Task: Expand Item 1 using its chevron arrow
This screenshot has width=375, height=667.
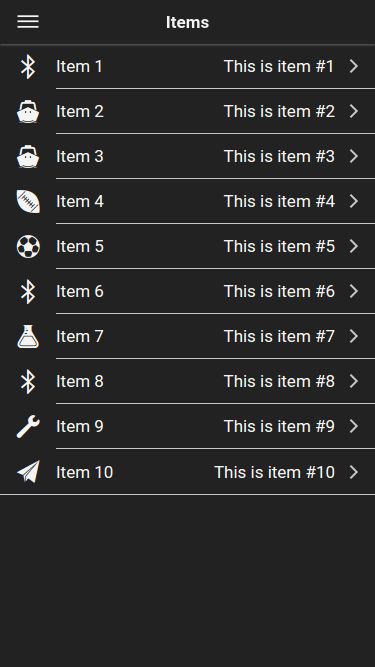Action: (354, 66)
